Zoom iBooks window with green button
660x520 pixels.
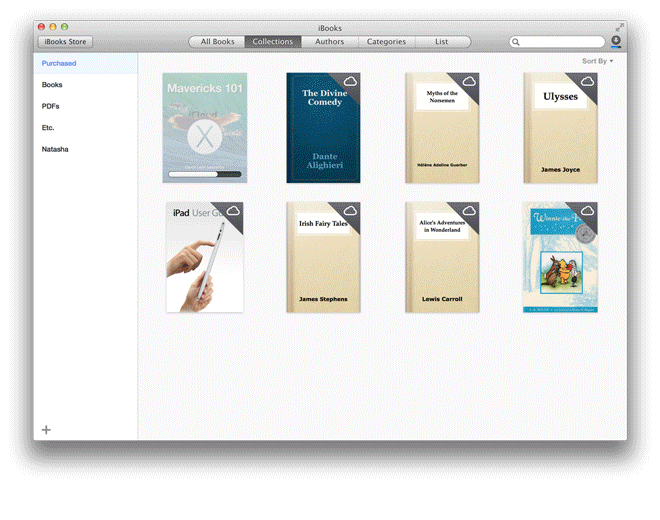coord(64,27)
